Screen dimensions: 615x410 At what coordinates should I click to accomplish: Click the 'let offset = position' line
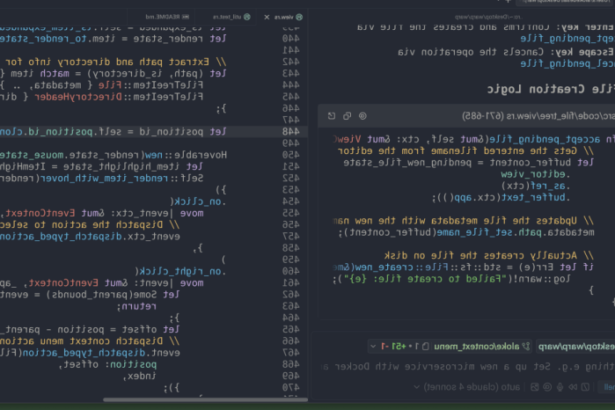click(x=90, y=329)
